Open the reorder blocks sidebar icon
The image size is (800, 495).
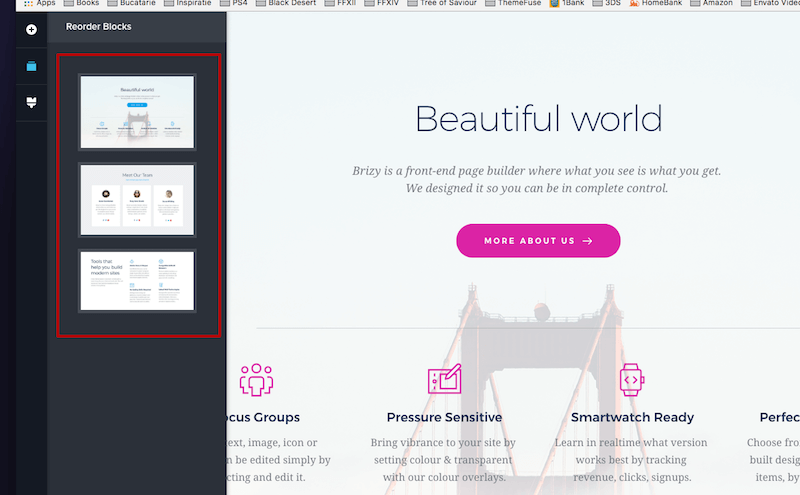[31, 66]
